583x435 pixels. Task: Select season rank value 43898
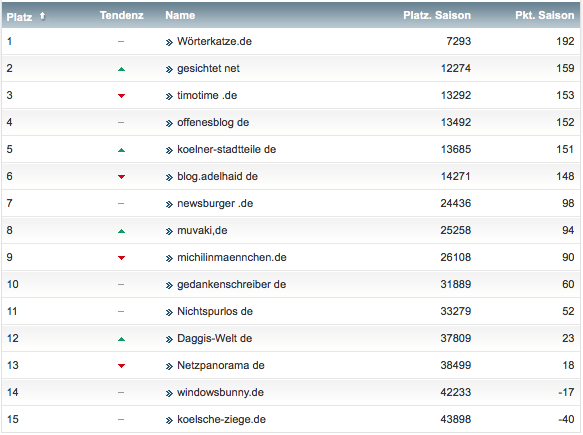pos(456,419)
